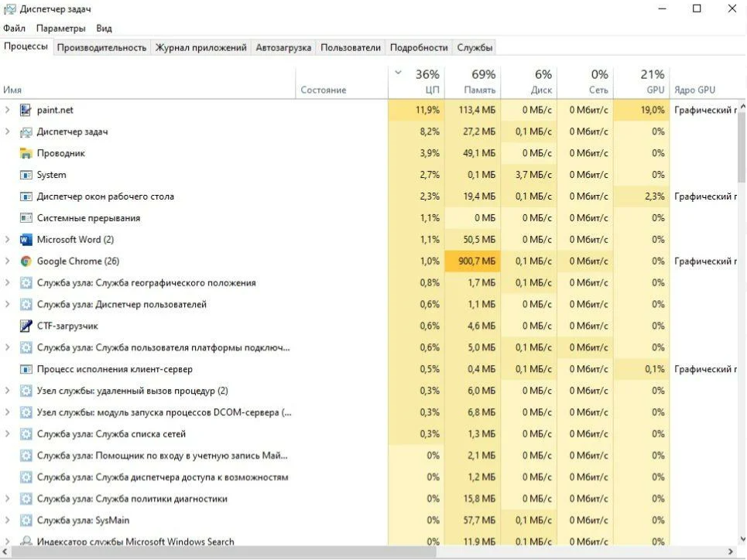The width and height of the screenshot is (747, 560).
Task: Click the horizontal scrollbar thumb
Action: (x=224, y=552)
